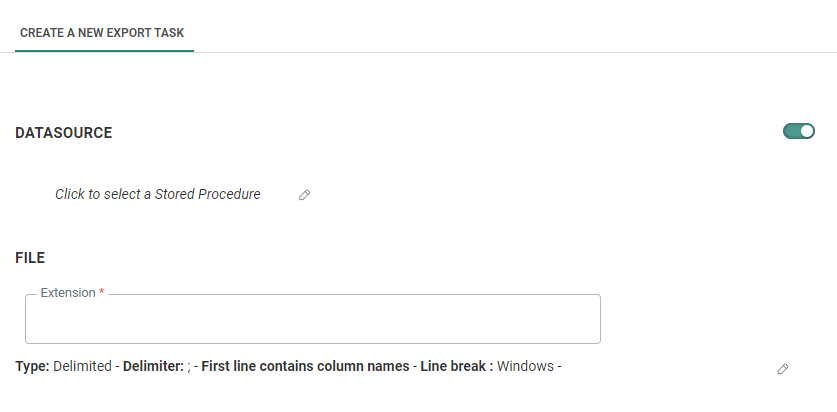Click the divider line below the tab header

500,52
